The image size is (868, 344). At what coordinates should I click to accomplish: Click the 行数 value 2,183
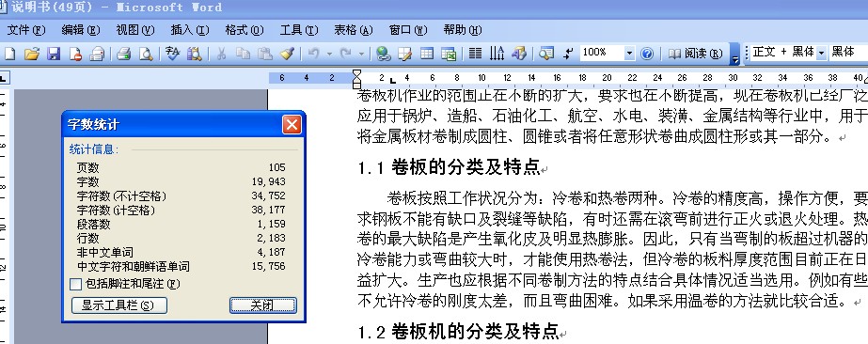[271, 239]
